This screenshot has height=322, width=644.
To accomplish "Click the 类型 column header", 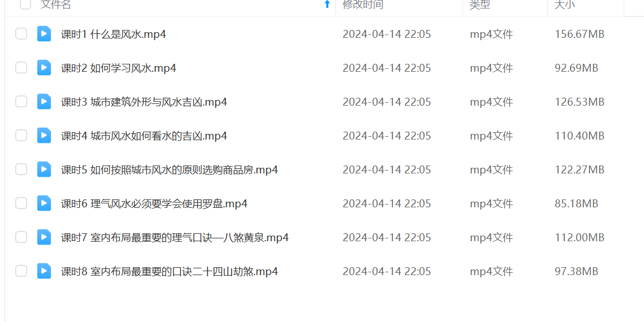I will pyautogui.click(x=479, y=4).
